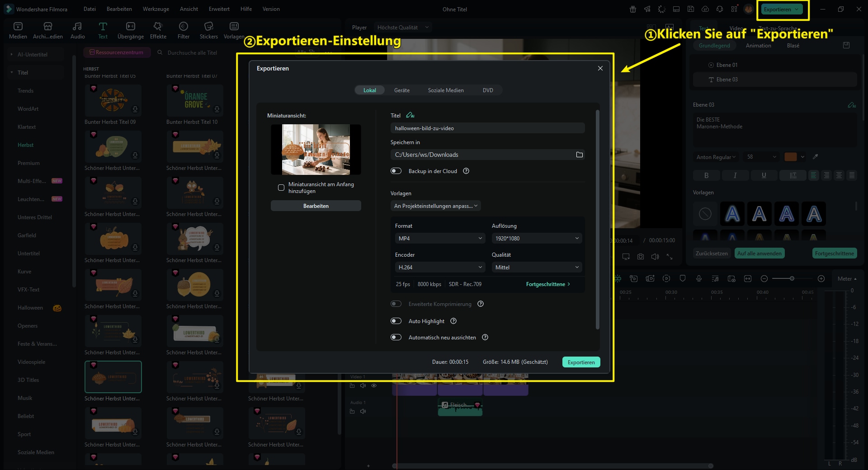
Task: Open Fortgeschrittene export settings link
Action: coord(547,284)
